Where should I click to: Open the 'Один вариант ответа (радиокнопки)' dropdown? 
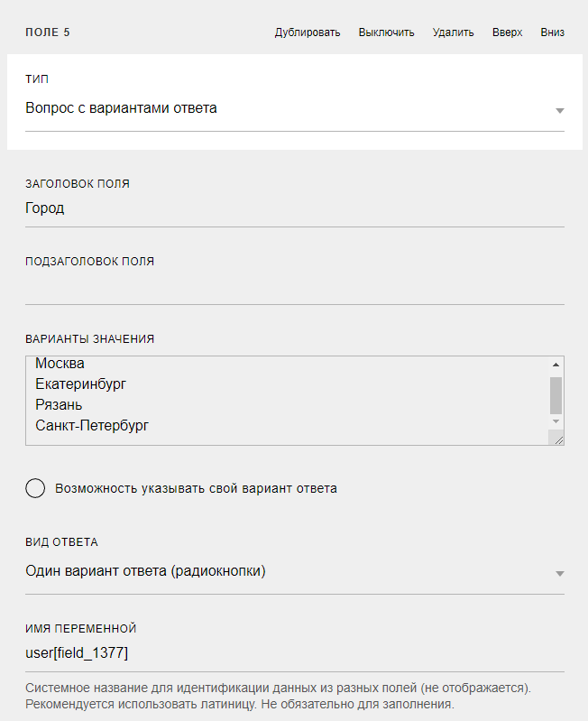pos(295,571)
